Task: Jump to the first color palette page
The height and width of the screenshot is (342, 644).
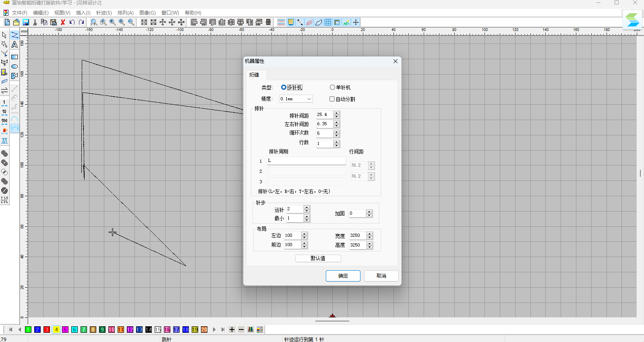Action: 10,330
